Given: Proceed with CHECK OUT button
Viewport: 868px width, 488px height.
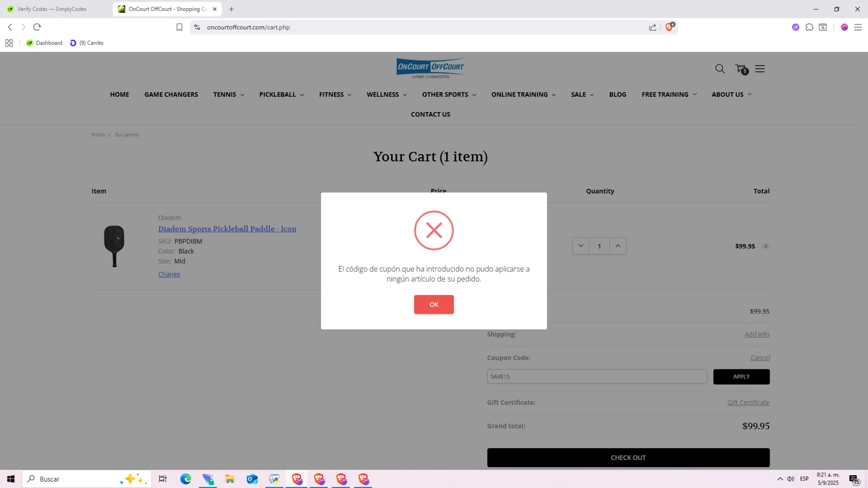Looking at the screenshot, I should tap(628, 457).
